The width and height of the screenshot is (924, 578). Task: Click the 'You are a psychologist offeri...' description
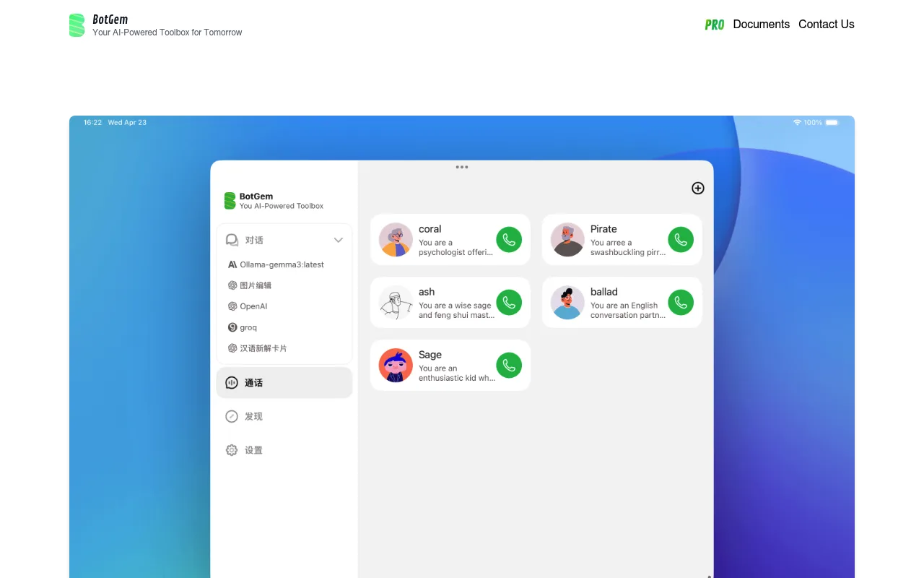456,248
